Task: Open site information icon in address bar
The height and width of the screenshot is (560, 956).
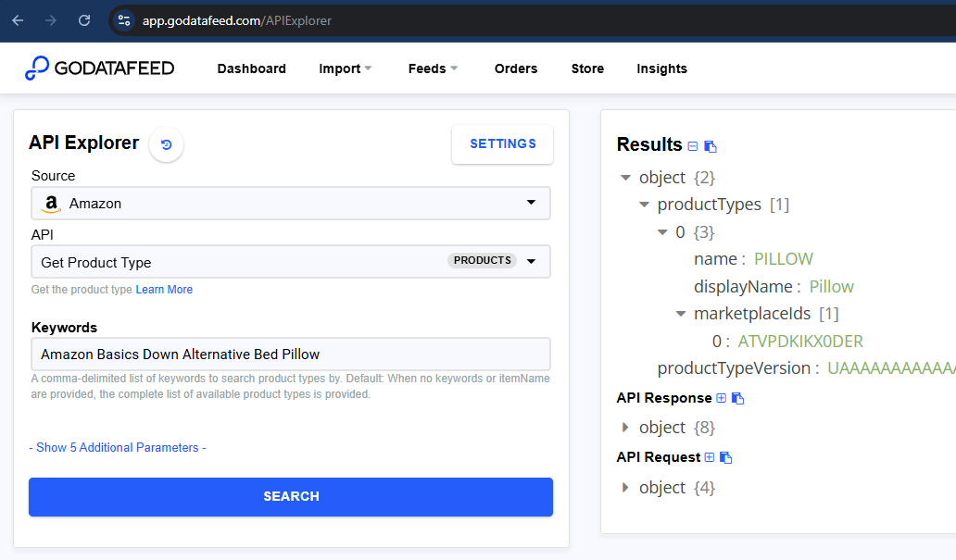Action: [x=124, y=20]
